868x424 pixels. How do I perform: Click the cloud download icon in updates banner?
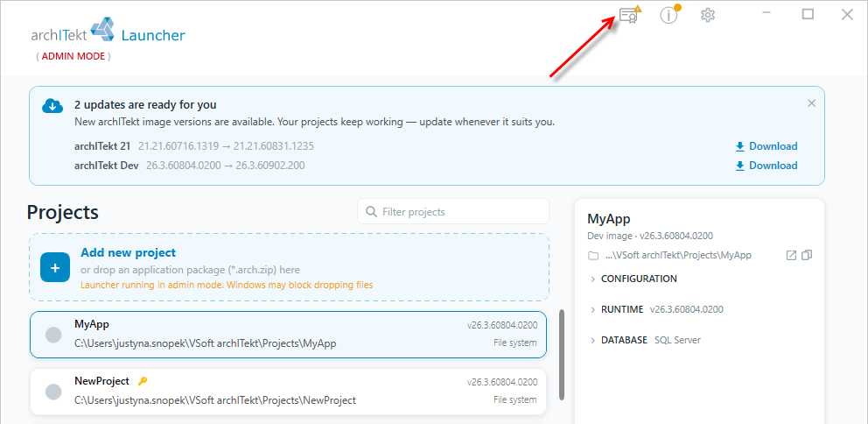(52, 105)
